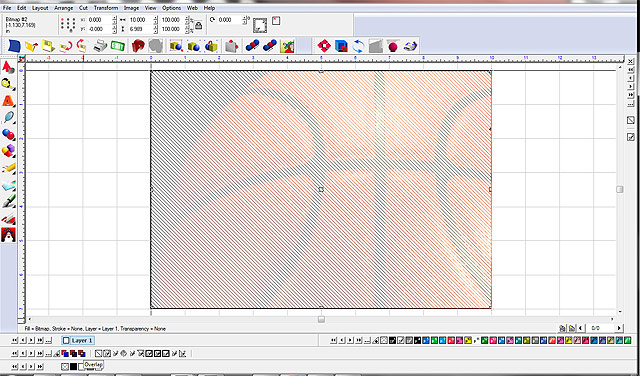Click the blue cube toolbar icon
The image size is (640, 376).
pos(341,46)
